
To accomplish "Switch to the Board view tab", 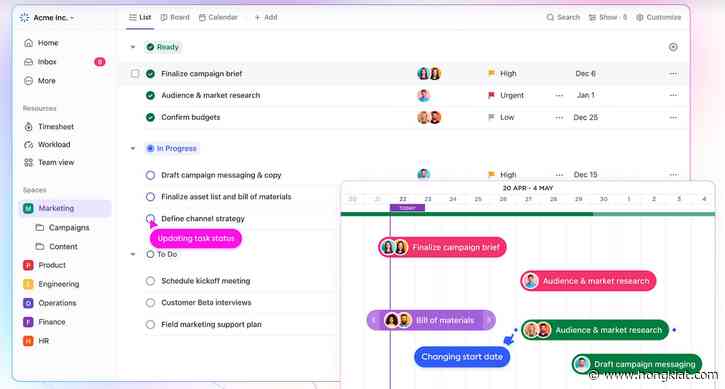I will point(175,17).
